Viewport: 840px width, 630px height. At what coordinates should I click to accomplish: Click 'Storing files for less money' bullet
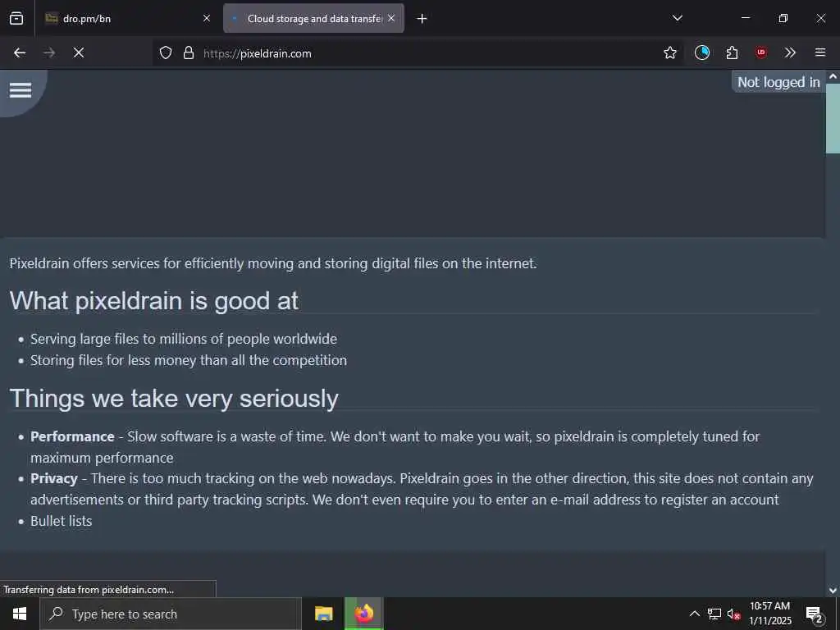189,361
